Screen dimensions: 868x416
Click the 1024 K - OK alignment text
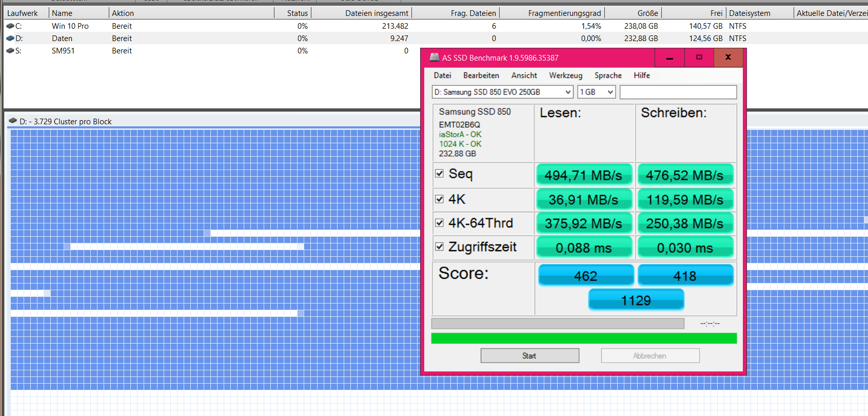click(x=460, y=144)
